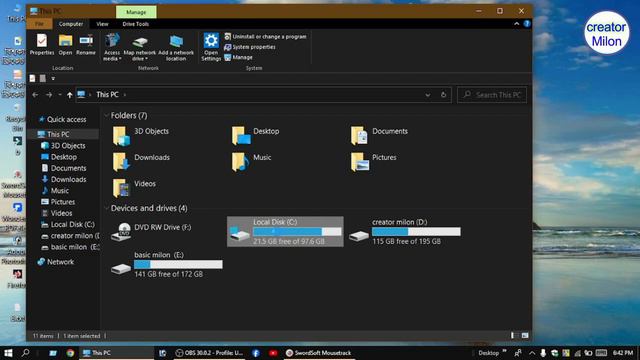Select the 3D Objects folder icon
Image resolution: width=640 pixels, height=360 pixels.
(121, 136)
